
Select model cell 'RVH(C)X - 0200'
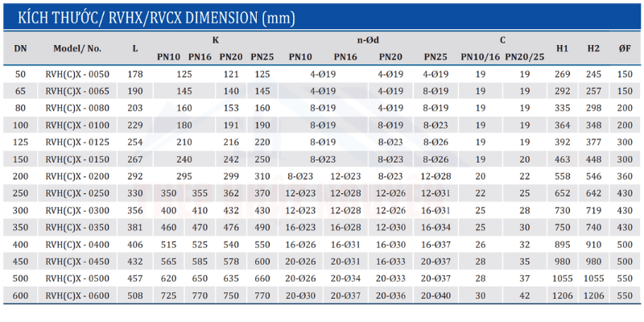click(77, 176)
